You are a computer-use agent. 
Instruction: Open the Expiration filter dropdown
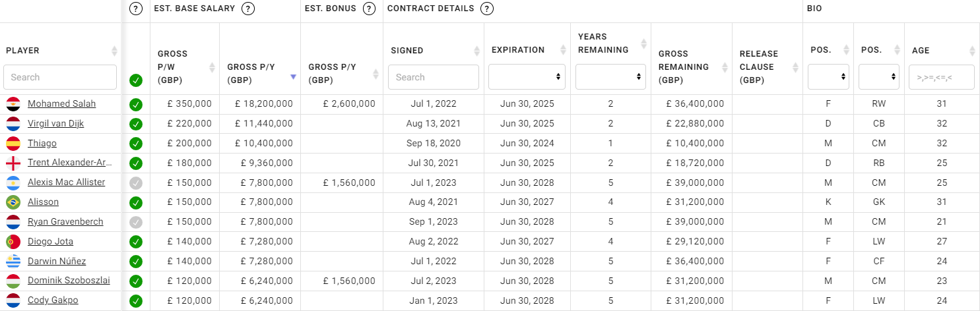[527, 77]
